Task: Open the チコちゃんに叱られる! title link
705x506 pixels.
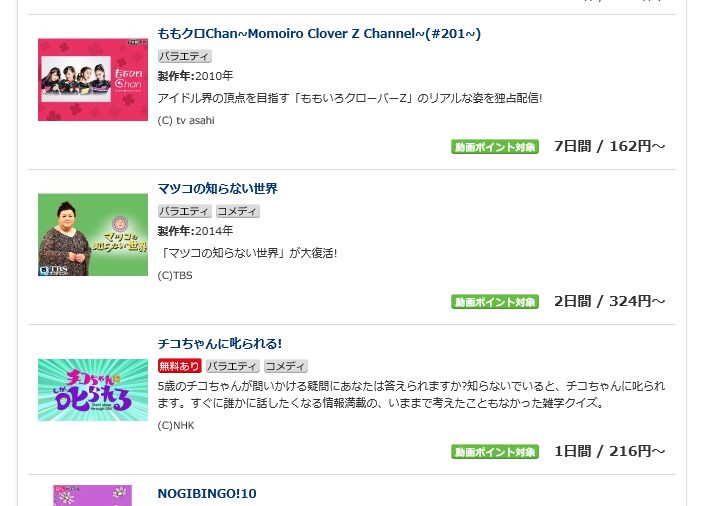Action: pyautogui.click(x=220, y=344)
